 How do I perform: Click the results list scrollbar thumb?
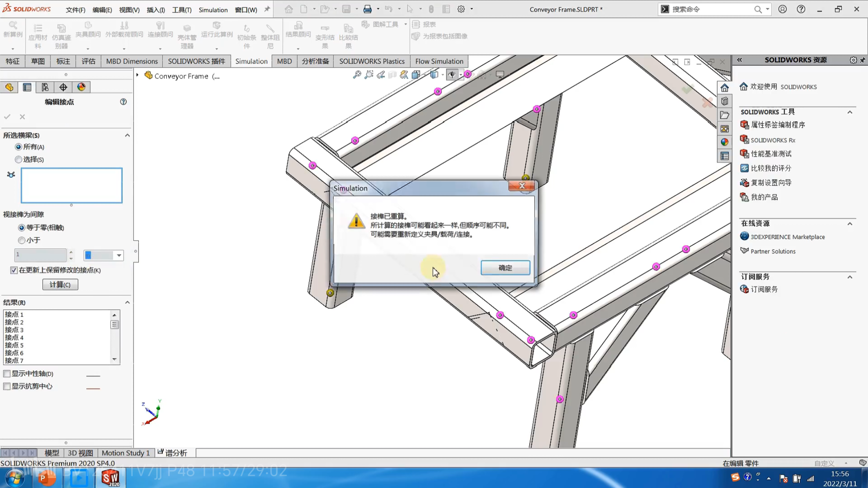114,325
